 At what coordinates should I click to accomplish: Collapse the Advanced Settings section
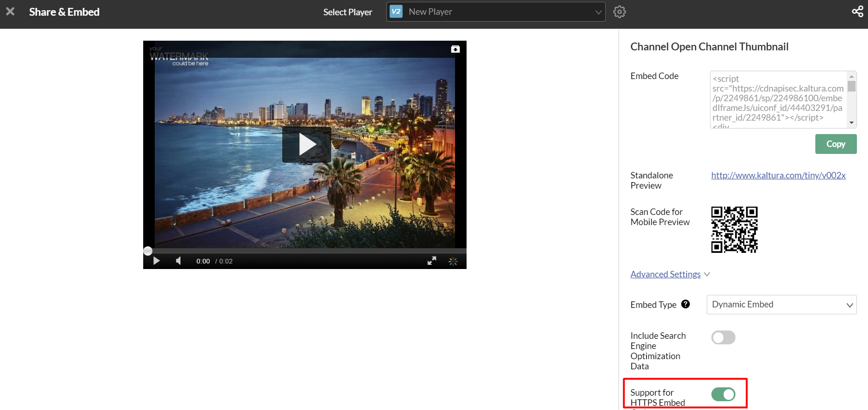point(670,274)
